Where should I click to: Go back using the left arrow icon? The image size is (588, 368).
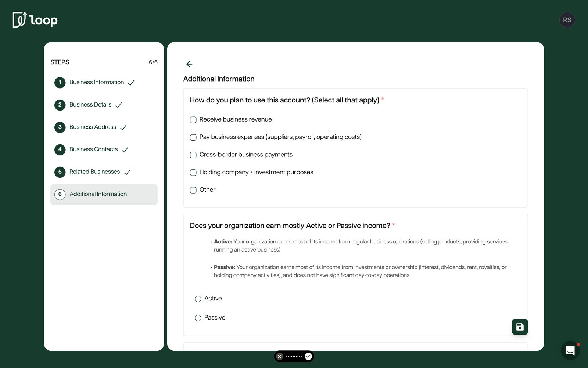click(x=189, y=64)
